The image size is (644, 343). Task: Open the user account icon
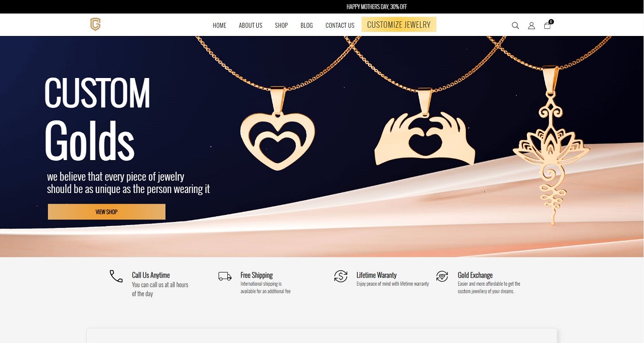(x=532, y=25)
